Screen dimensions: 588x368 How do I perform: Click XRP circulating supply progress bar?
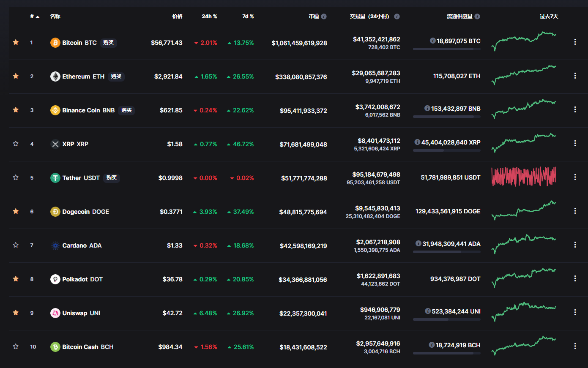tap(447, 150)
